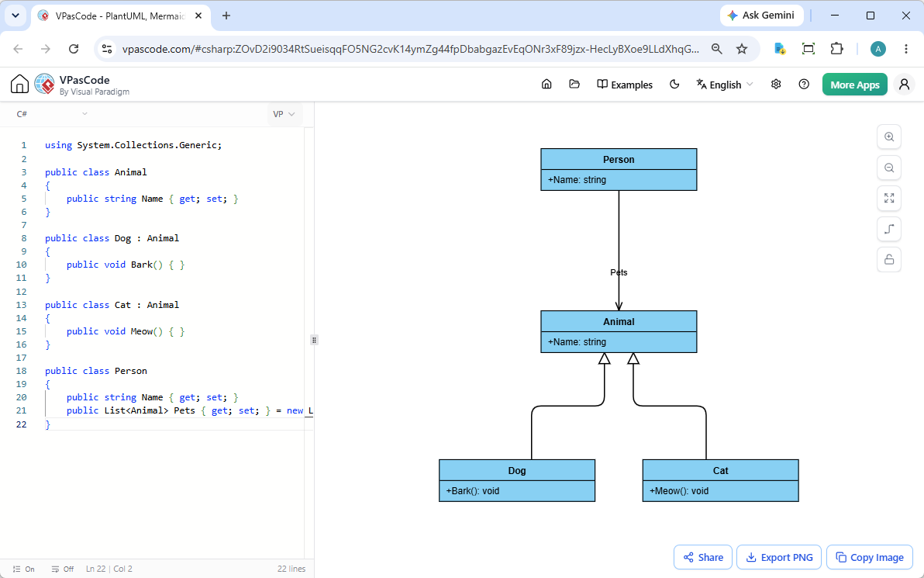Toggle line numbers On in status bar
Image resolution: width=924 pixels, height=578 pixels.
click(23, 569)
